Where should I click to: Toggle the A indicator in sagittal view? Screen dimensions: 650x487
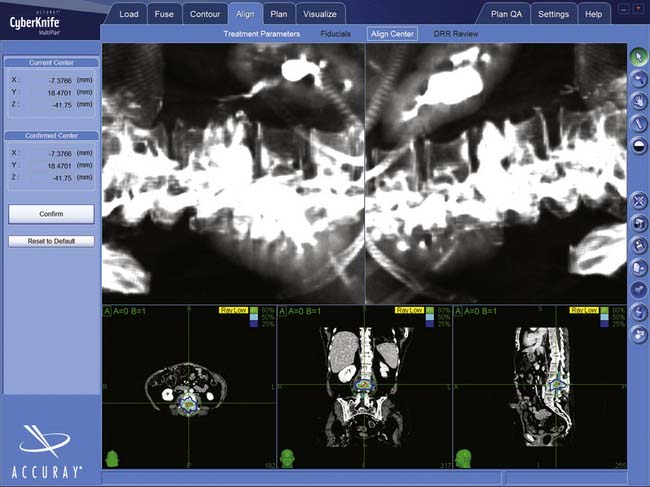[458, 312]
